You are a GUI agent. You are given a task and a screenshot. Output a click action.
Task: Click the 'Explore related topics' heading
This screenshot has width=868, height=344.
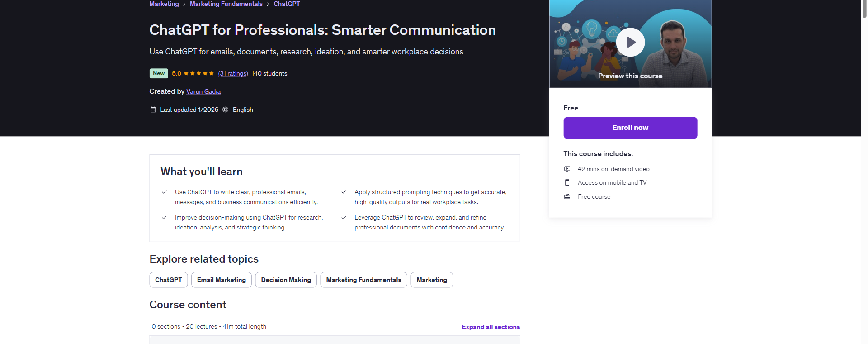click(204, 259)
